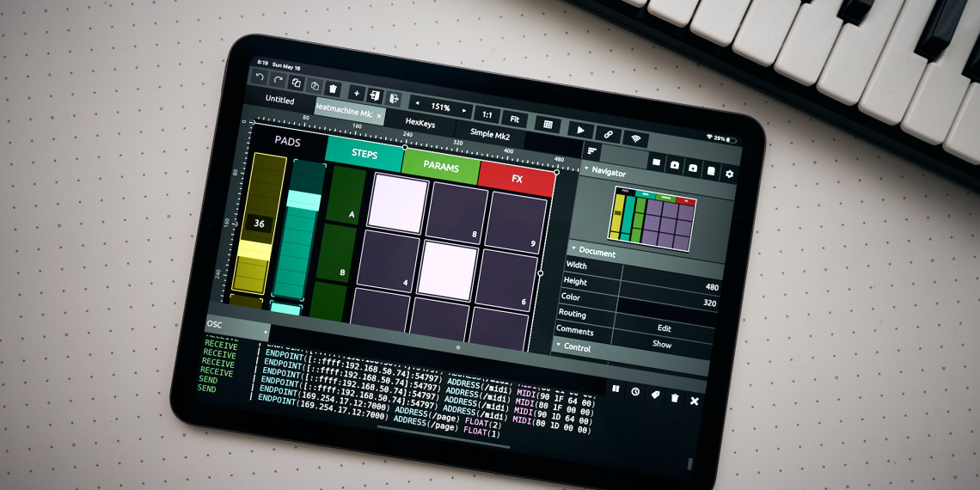
Task: Click the plus add icon
Action: tap(357, 93)
